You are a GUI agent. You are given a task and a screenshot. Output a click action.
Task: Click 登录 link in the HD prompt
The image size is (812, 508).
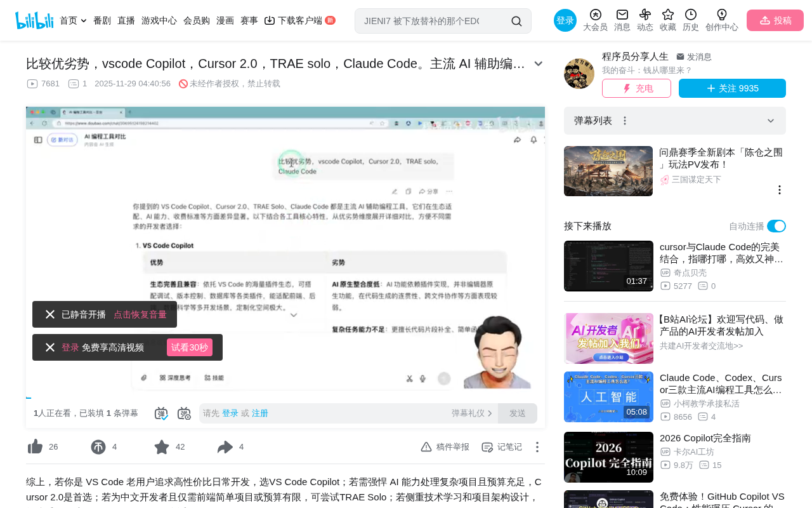coord(70,347)
